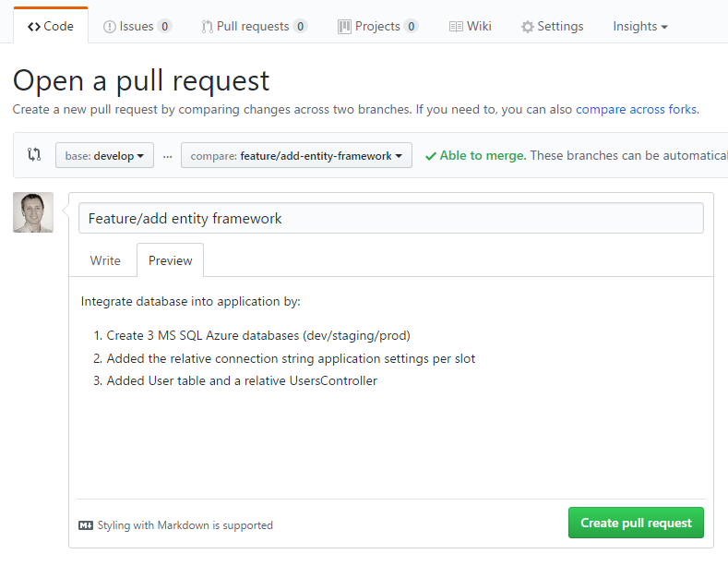This screenshot has height=566, width=728.
Task: Click the green Able to merge checkmark
Action: [x=430, y=156]
